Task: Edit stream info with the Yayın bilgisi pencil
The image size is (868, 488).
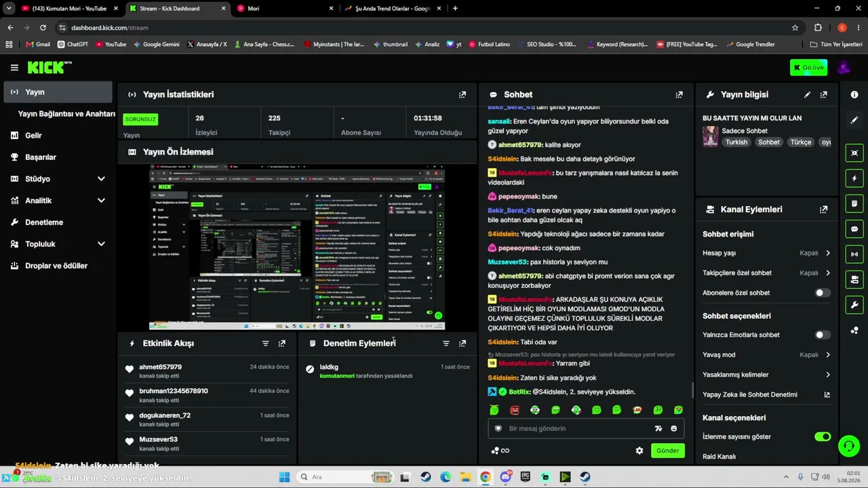Action: point(807,95)
